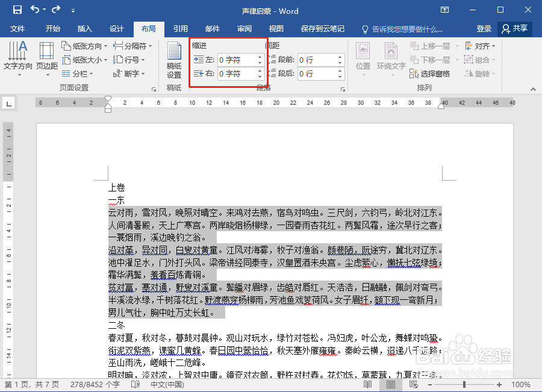542x392 pixels.
Task: Switch to 阅读视图 (read mode) in status bar
Action: tap(368, 384)
